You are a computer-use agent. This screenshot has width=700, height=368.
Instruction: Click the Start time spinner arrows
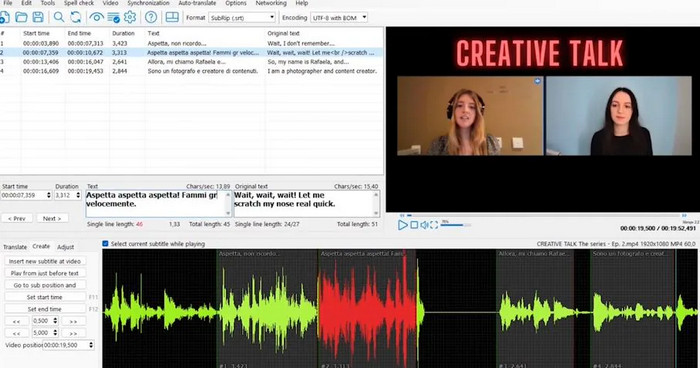click(49, 195)
